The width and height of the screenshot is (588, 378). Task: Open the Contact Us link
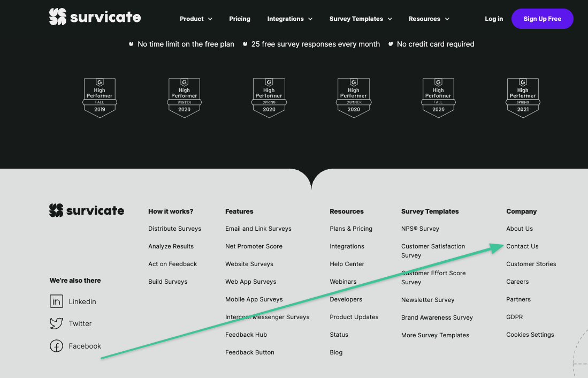[x=522, y=246]
